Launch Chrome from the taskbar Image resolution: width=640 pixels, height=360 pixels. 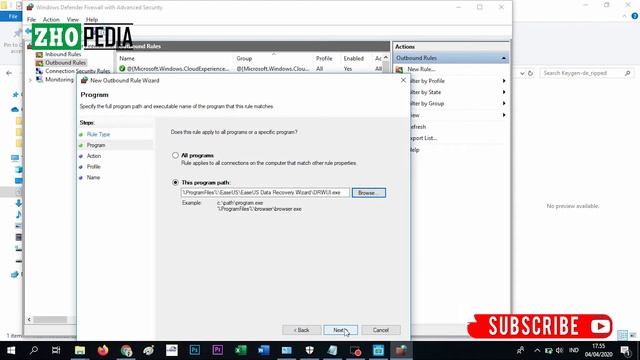pos(126,350)
